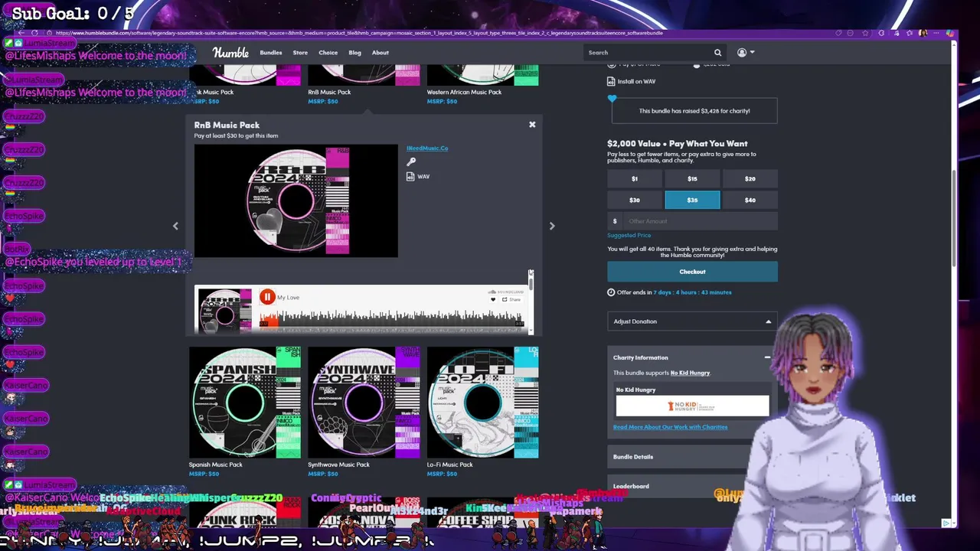Click the key icon under the publisher name
980x551 pixels.
[411, 161]
